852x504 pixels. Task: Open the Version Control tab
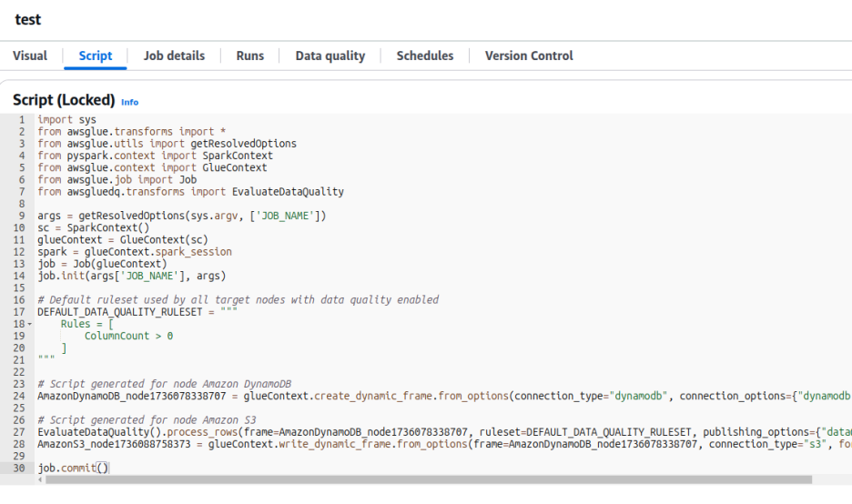pyautogui.click(x=528, y=55)
